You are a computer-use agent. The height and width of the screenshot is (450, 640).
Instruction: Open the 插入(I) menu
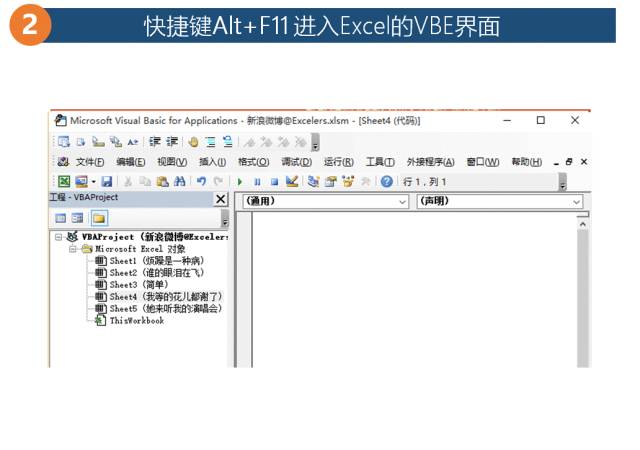pos(212,162)
